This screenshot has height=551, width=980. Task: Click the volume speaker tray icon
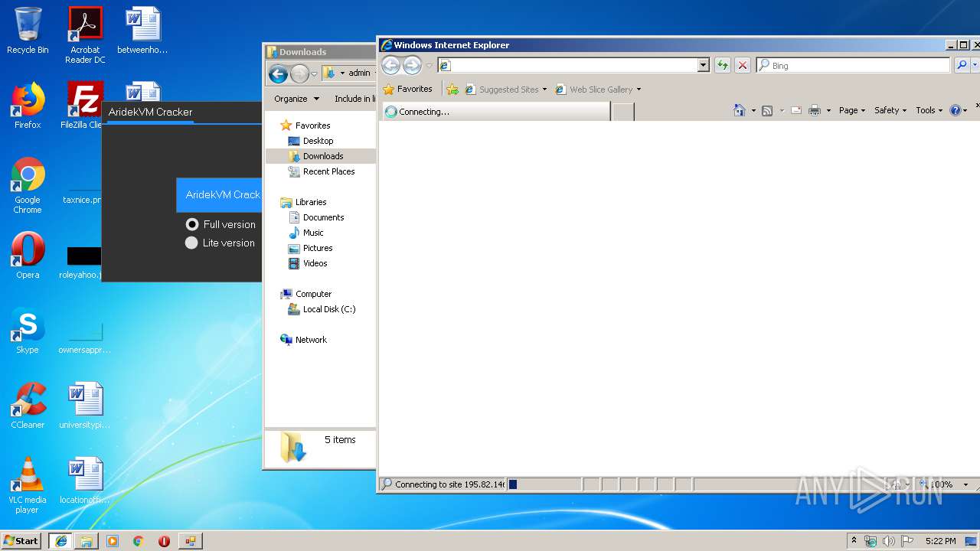pos(888,541)
